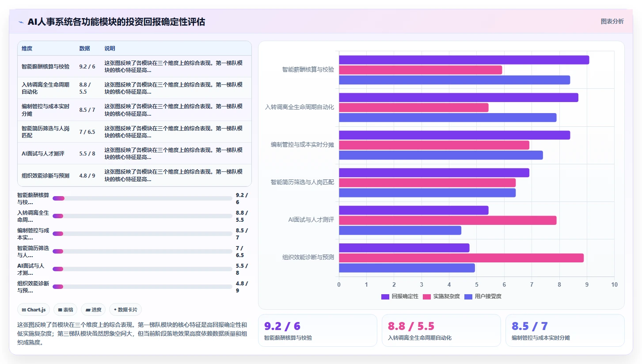The height and width of the screenshot is (364, 642).
Task: Click the 组织效能诊断与预测 progress bar
Action: pos(142,287)
